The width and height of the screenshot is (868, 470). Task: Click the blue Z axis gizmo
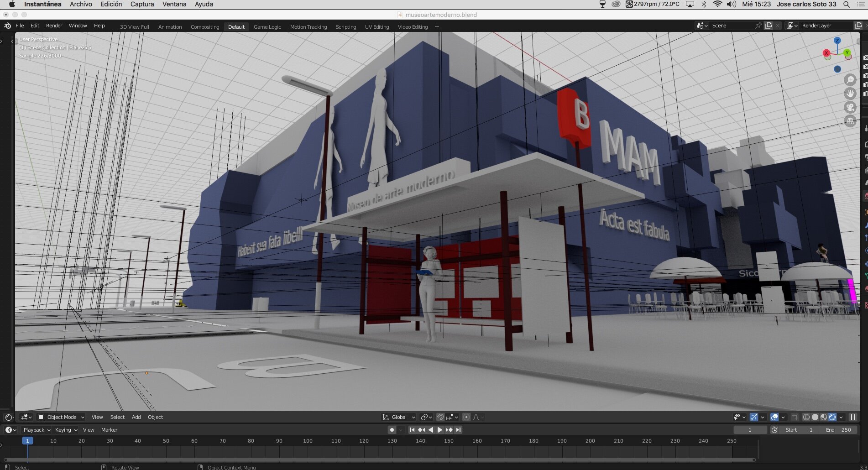(837, 41)
